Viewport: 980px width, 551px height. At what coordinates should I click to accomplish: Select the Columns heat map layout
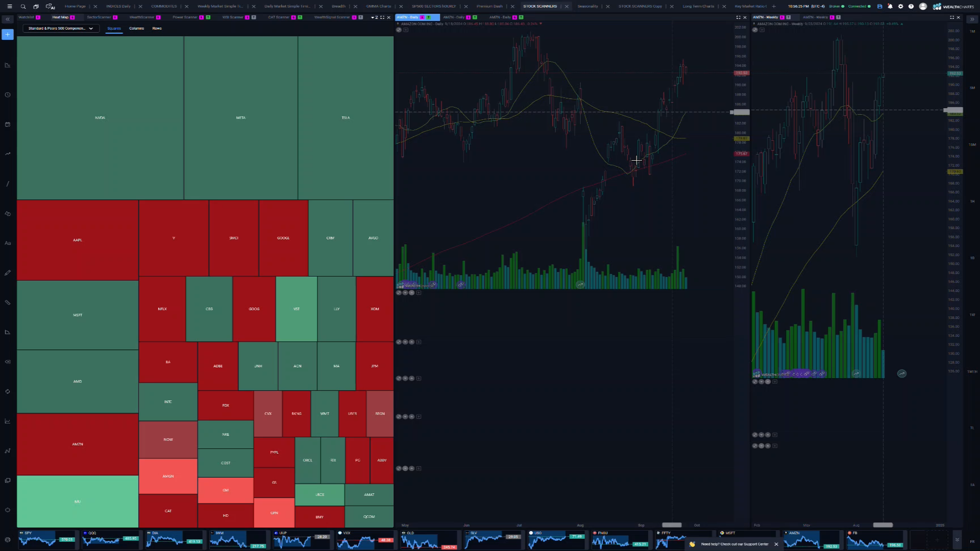pyautogui.click(x=136, y=29)
